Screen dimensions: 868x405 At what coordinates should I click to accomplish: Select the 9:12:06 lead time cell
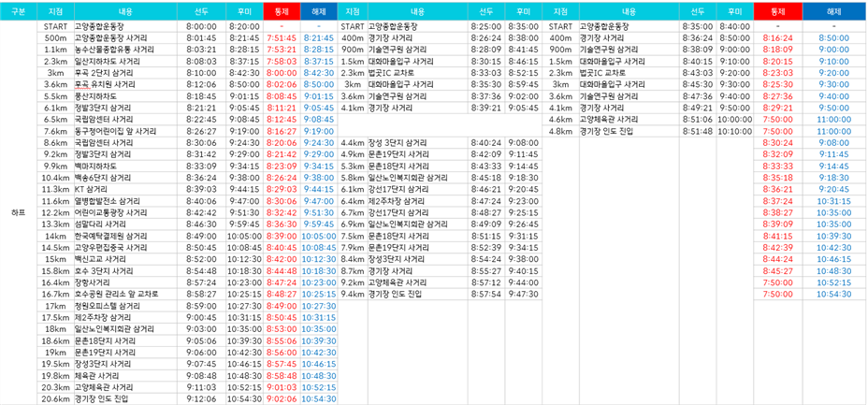coord(201,398)
